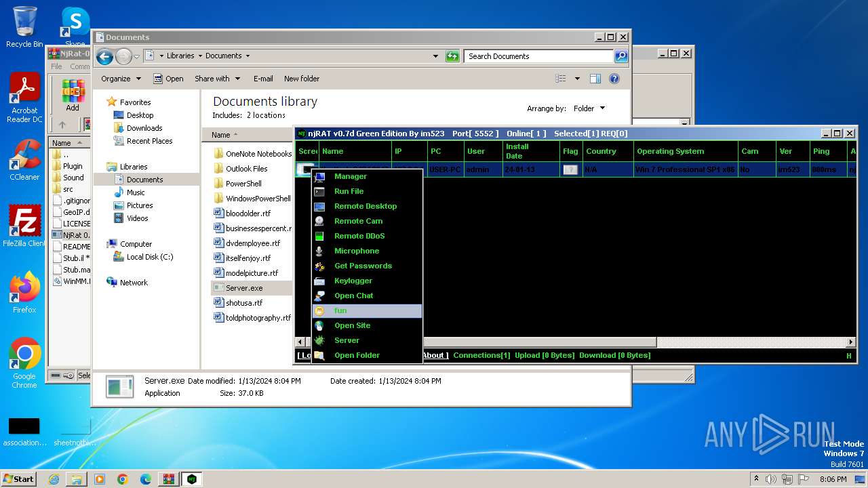Click njRAT horizontal scrollbar thumb
The height and width of the screenshot is (488, 868).
click(481, 342)
